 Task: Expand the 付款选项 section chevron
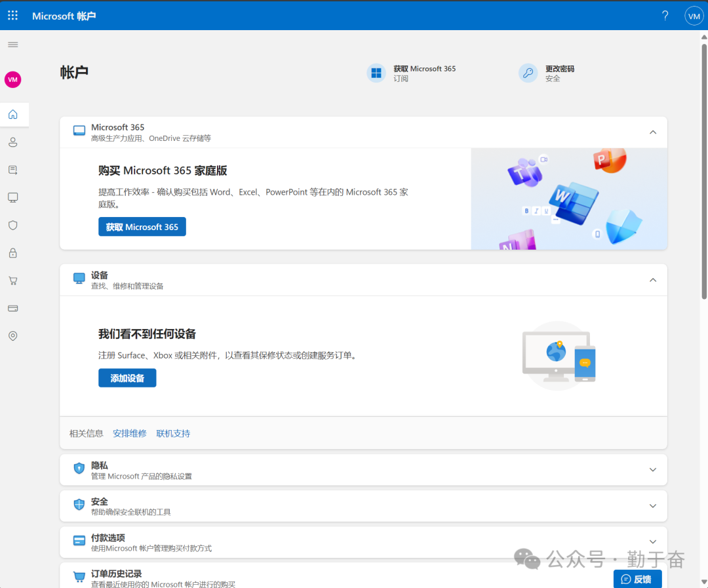(x=653, y=541)
